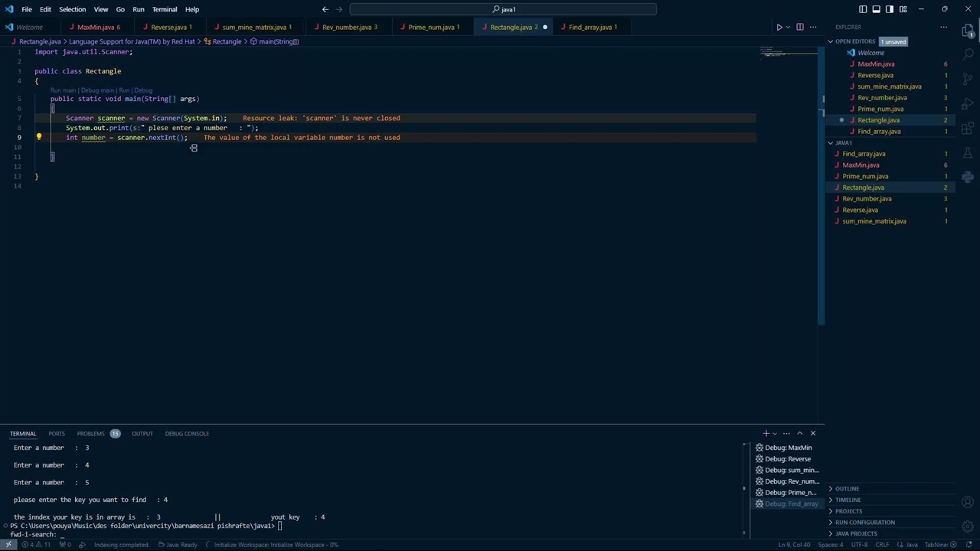The image size is (980, 551).
Task: Open the Extensions view
Action: click(968, 129)
